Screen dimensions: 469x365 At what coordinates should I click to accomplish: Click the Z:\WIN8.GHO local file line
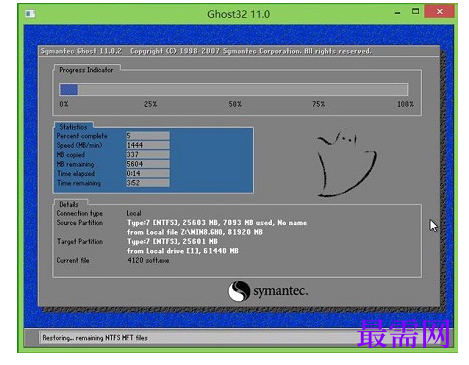[195, 232]
